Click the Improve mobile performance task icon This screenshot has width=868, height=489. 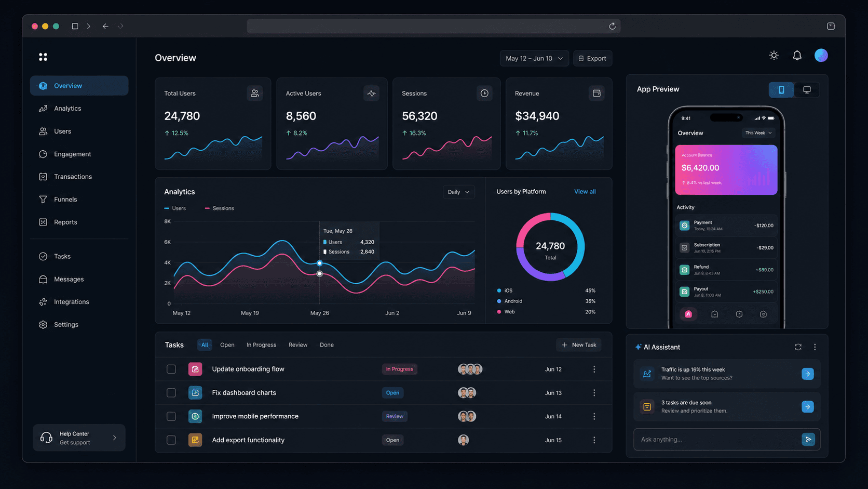[195, 417]
